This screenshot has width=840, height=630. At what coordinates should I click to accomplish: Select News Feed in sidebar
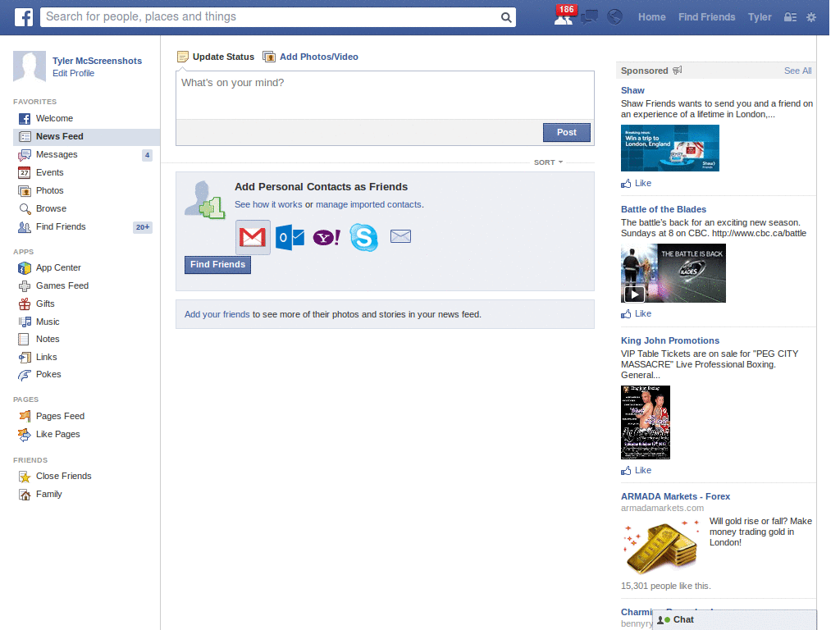86,137
